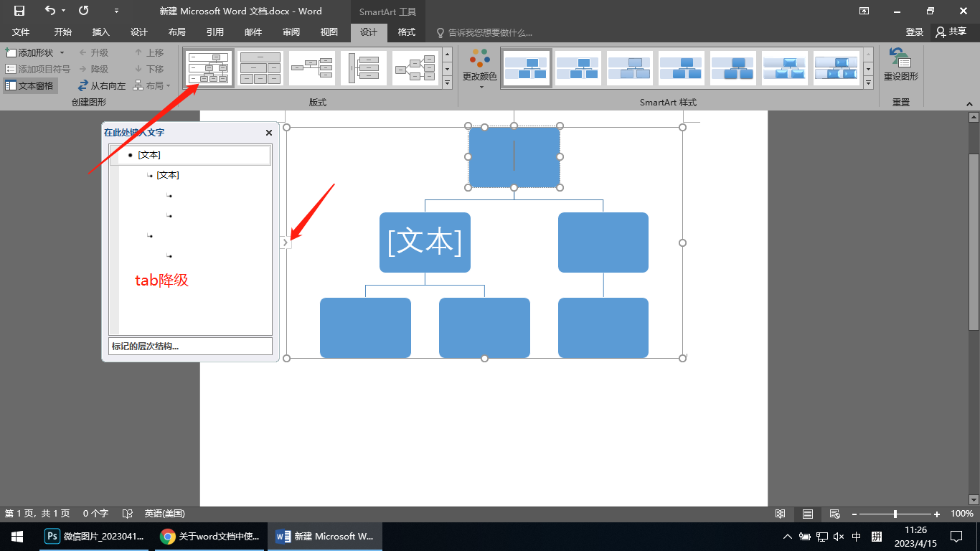Click the Undo arrow icon
980x551 pixels.
pos(50,11)
